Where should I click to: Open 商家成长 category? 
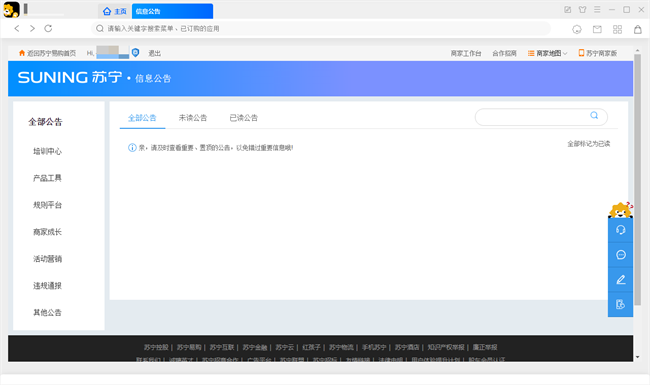click(x=47, y=232)
